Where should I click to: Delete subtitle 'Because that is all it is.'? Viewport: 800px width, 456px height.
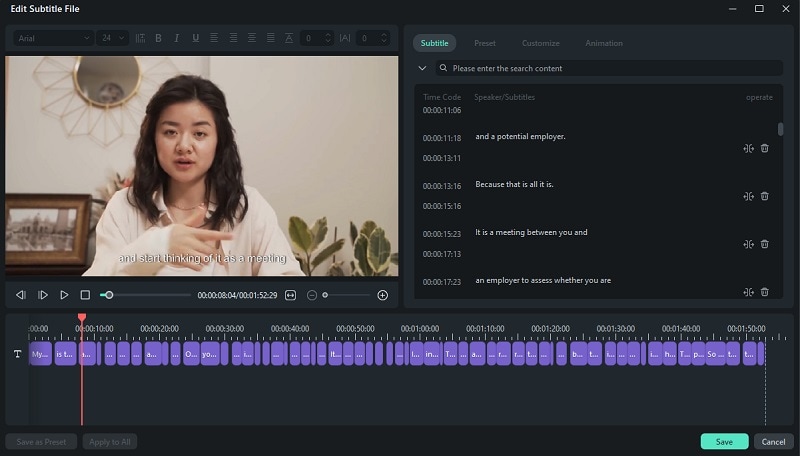pos(765,196)
